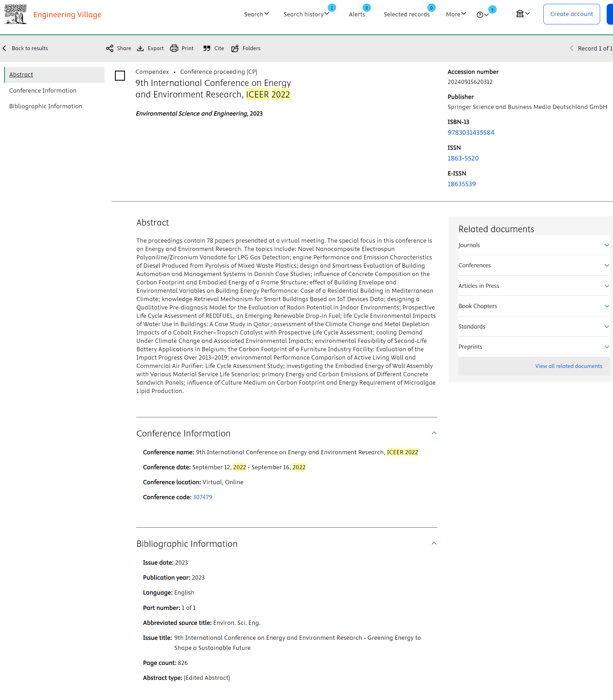Image resolution: width=613 pixels, height=700 pixels.
Task: Open the Search dropdown menu
Action: 256,14
